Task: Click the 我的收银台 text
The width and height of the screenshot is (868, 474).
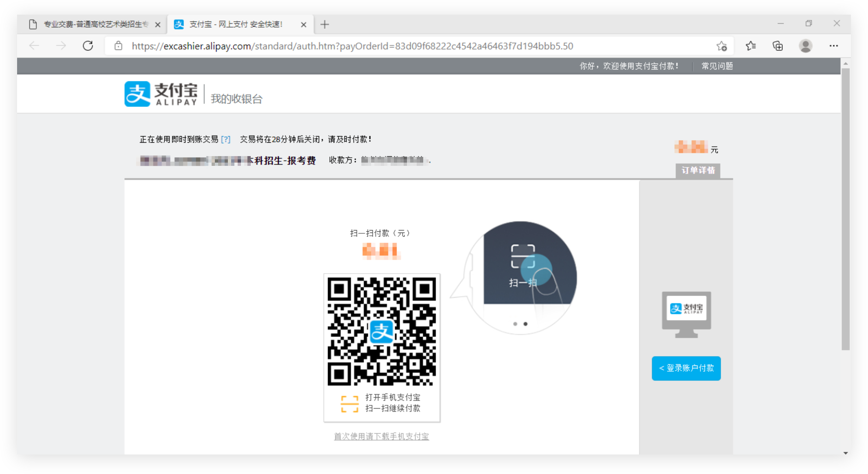Action: pos(236,99)
